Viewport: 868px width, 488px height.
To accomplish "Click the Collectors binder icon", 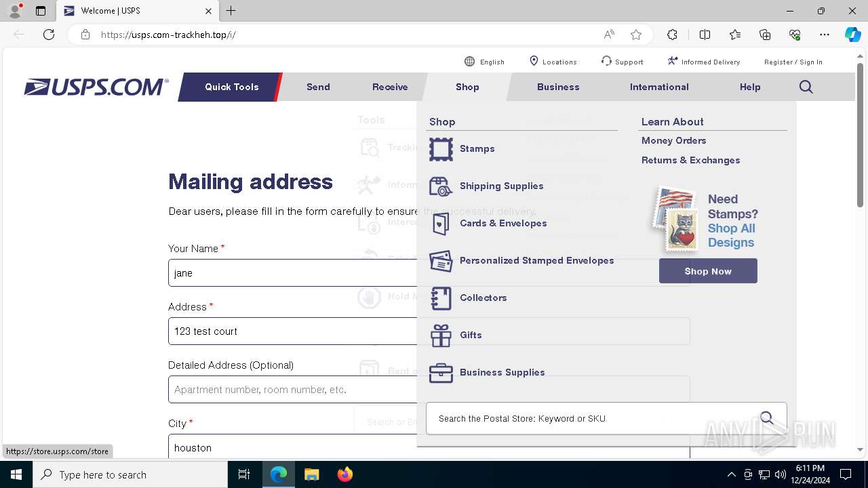I will point(441,298).
